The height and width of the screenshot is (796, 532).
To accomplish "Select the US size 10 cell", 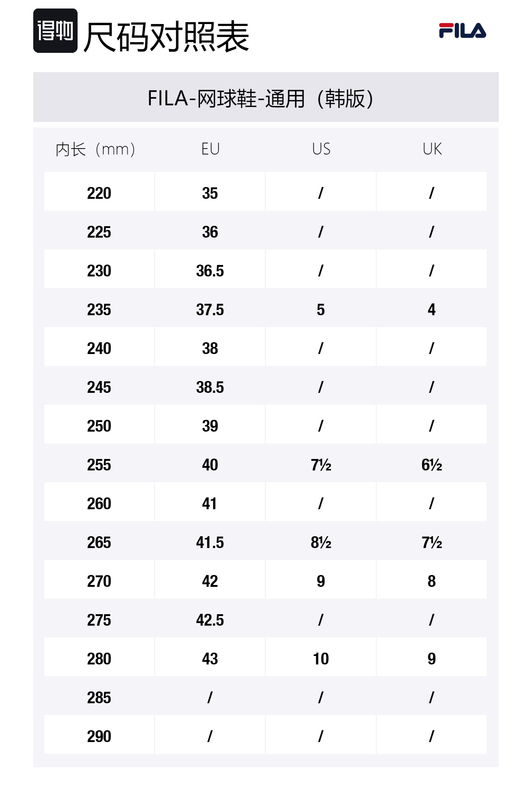I will tap(321, 659).
